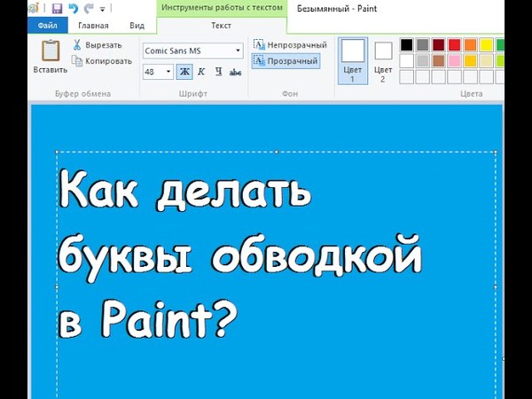This screenshot has width=532, height=399.
Task: Select Непрозрачный background option
Action: (290, 45)
